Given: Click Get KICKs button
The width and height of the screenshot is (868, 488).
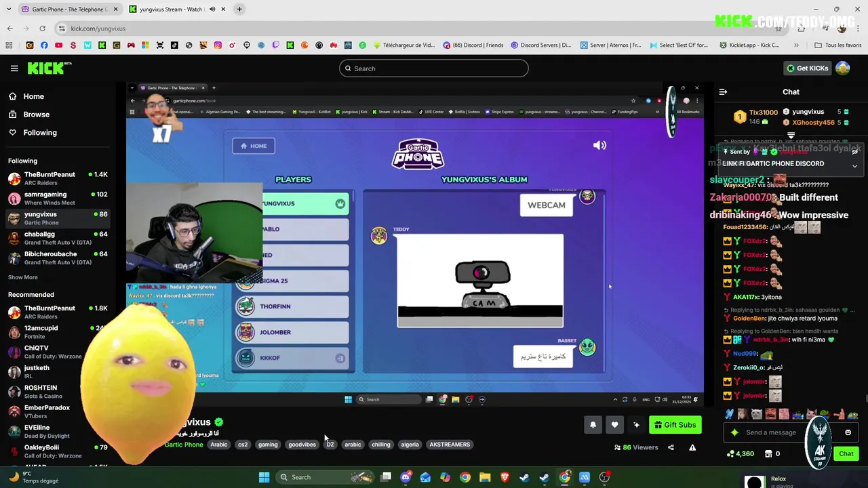Looking at the screenshot, I should [x=807, y=68].
